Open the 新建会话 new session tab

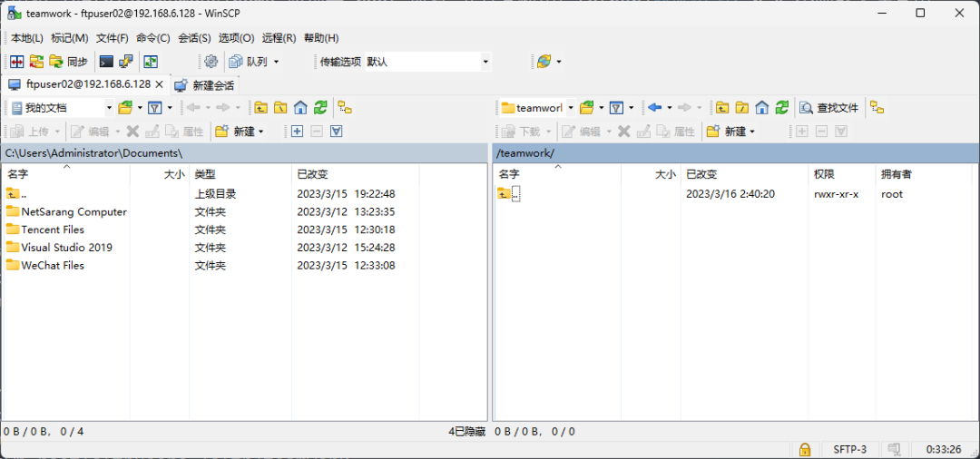(204, 85)
